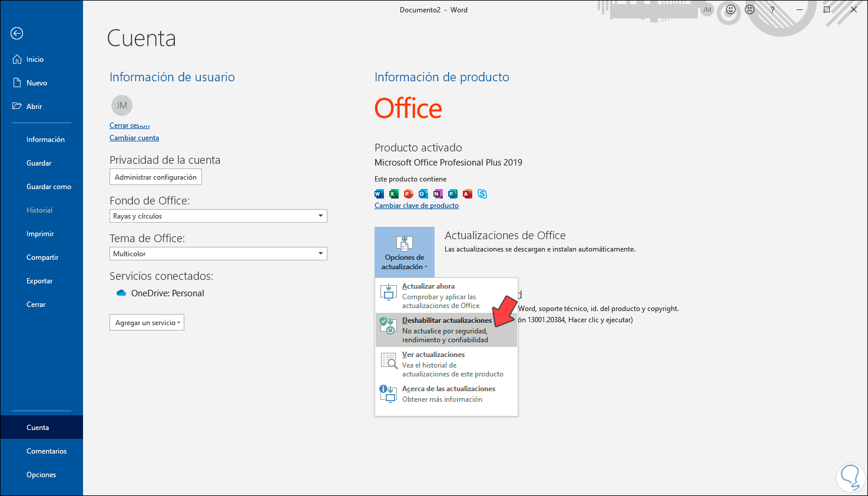
Task: Click the Cambiar clave de producto link
Action: click(x=416, y=206)
